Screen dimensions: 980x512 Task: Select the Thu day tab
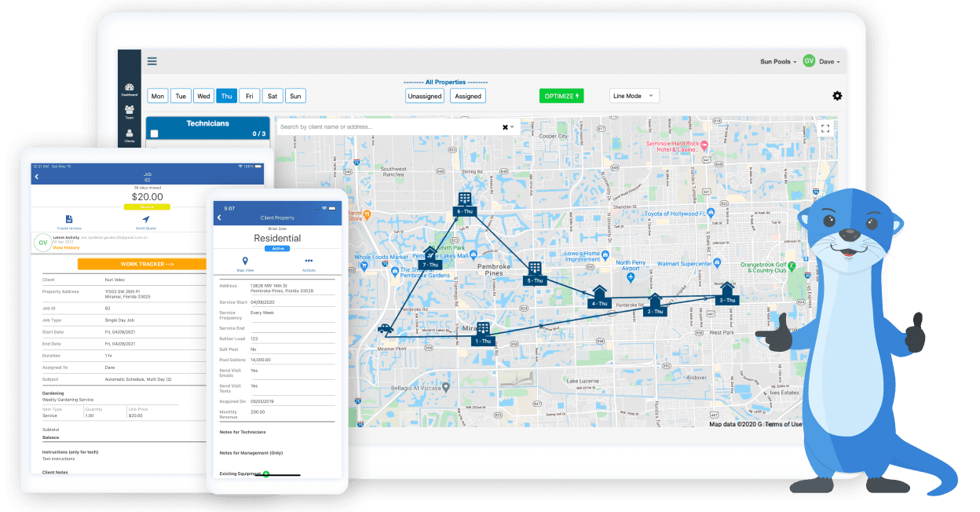(226, 96)
